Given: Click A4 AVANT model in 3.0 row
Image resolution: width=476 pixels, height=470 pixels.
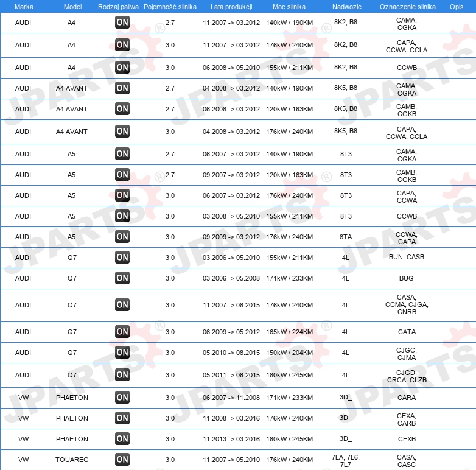Looking at the screenshot, I should pos(72,132).
